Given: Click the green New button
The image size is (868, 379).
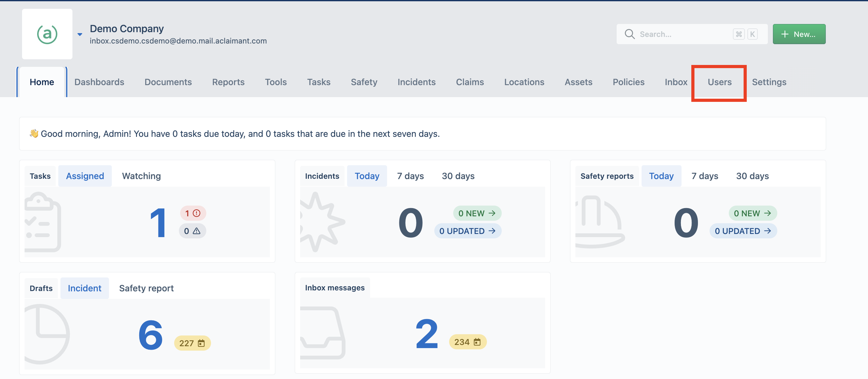Looking at the screenshot, I should click(x=799, y=34).
